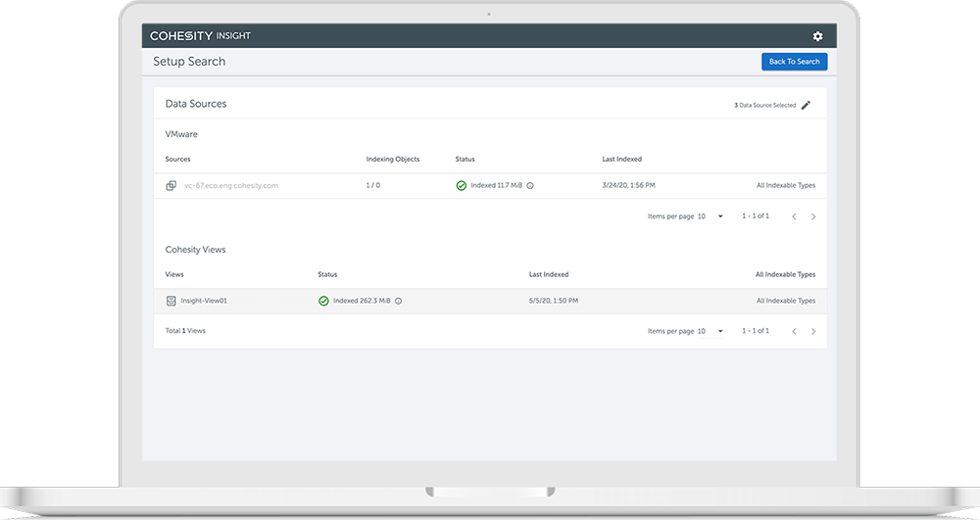Image resolution: width=980 pixels, height=520 pixels.
Task: Show info for Indexed 11.7 MiB
Action: (530, 185)
